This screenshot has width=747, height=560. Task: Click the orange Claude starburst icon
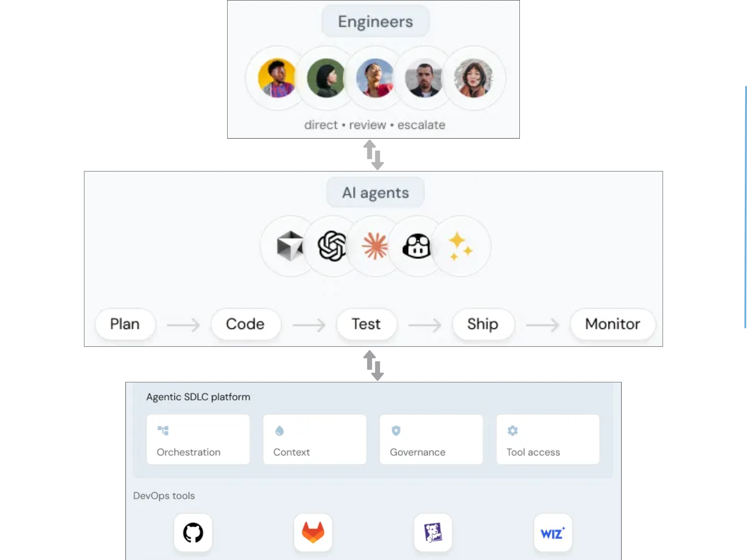(x=375, y=246)
